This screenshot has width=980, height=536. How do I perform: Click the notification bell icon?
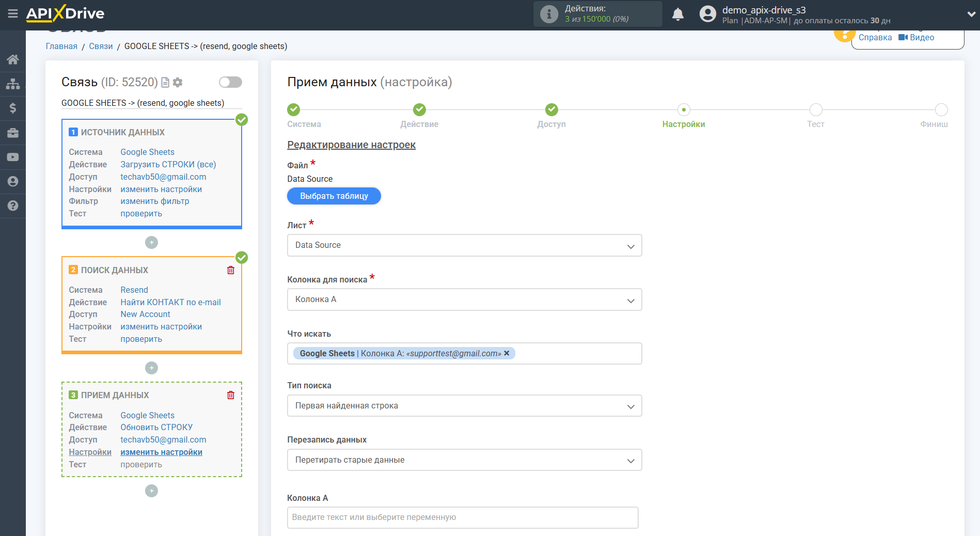(x=677, y=14)
